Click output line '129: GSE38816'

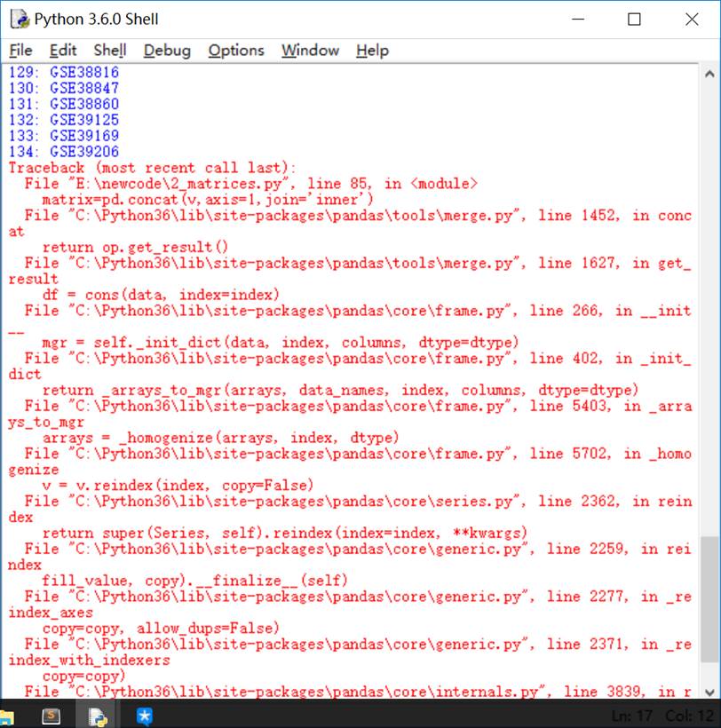click(x=64, y=72)
